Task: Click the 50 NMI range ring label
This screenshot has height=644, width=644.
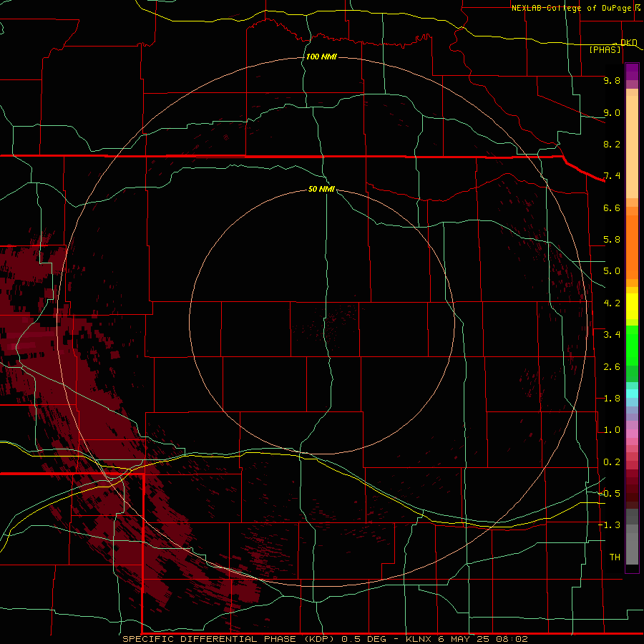Action: click(x=321, y=189)
